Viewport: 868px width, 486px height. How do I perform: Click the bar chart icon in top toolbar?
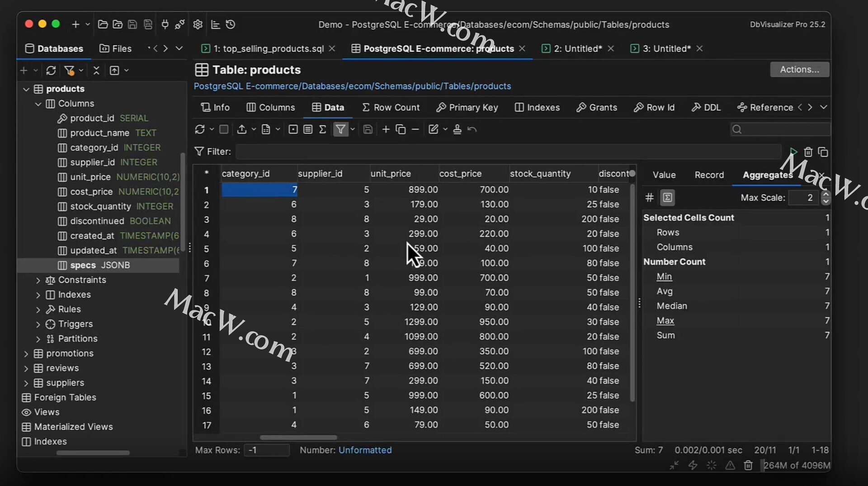coord(216,24)
